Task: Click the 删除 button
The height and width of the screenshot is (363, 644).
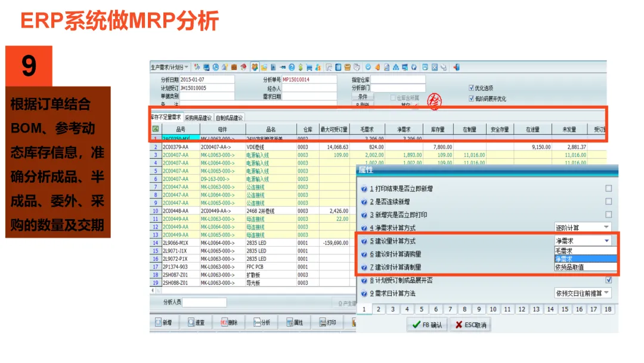Action: (x=229, y=322)
